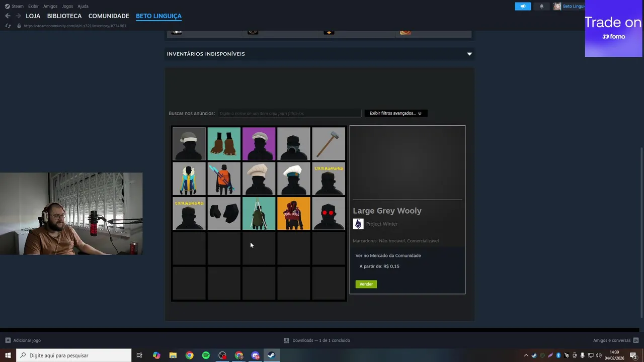Click the steamcommunity URL address bar
Image resolution: width=644 pixels, height=362 pixels.
pos(75,26)
